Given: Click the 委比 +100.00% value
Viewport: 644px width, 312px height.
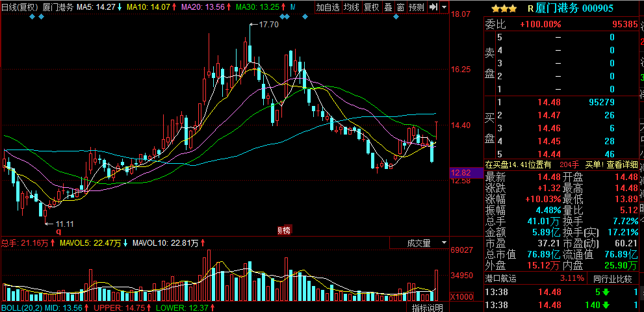Looking at the screenshot, I should coord(541,24).
